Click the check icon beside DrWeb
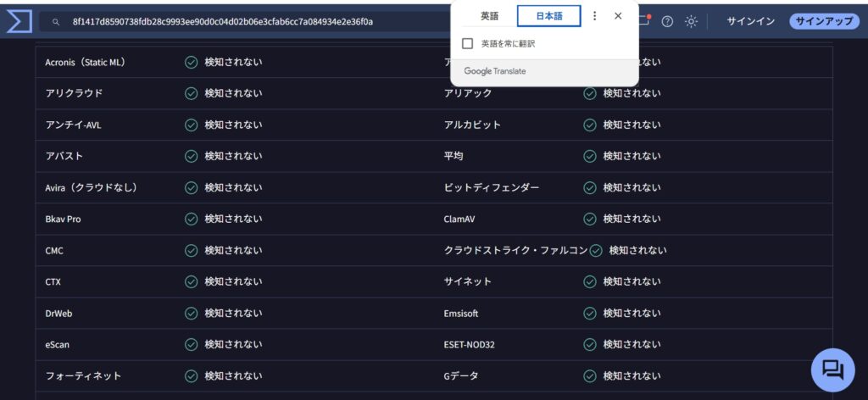868x400 pixels. pyautogui.click(x=191, y=314)
